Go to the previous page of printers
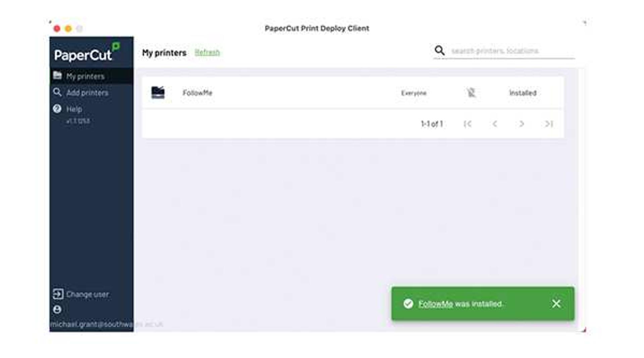The height and width of the screenshot is (358, 644). click(x=495, y=124)
